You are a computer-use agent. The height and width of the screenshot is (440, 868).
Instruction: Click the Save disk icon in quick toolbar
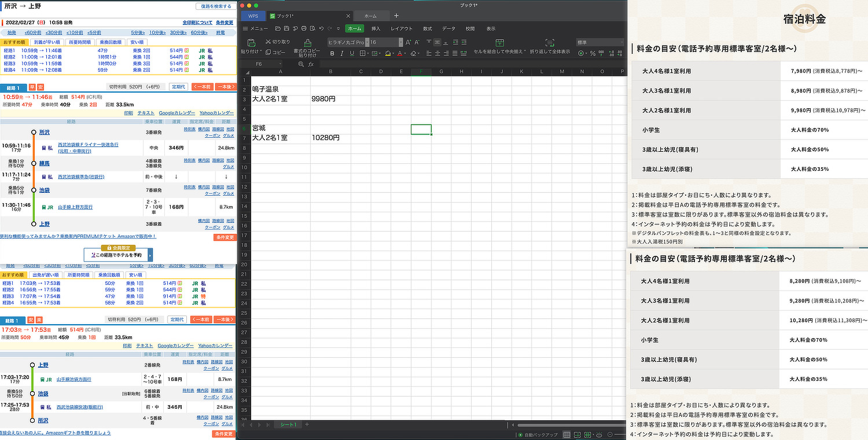[x=286, y=28]
